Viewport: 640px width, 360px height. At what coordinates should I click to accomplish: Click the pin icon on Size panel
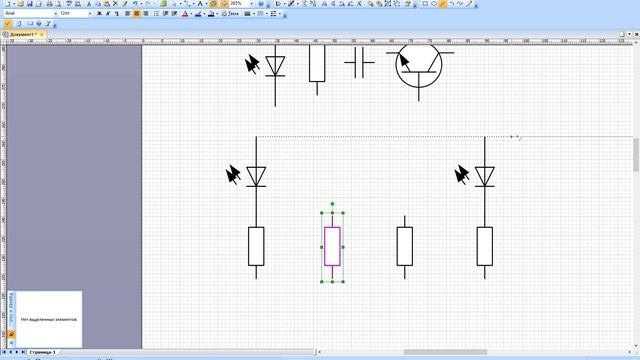pyautogui.click(x=11, y=334)
